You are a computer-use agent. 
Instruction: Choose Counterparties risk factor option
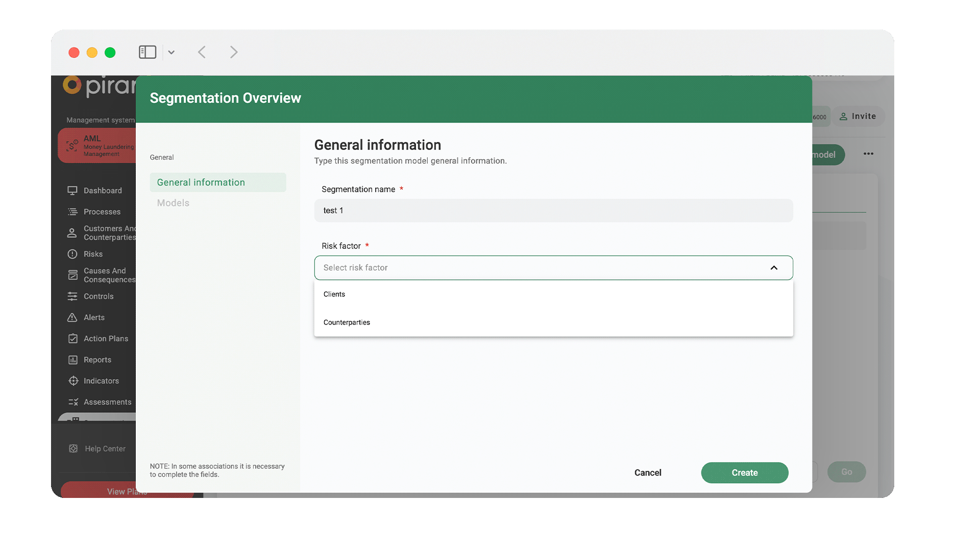(x=347, y=322)
